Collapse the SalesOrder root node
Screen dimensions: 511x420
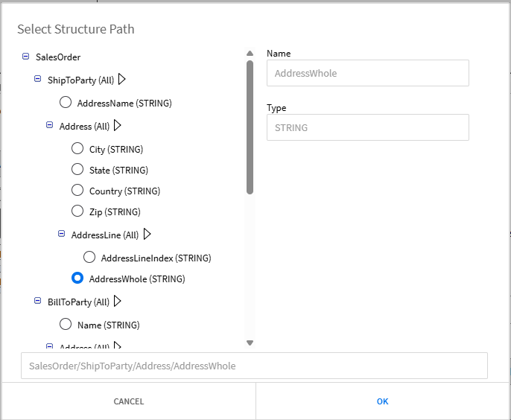tap(25, 57)
